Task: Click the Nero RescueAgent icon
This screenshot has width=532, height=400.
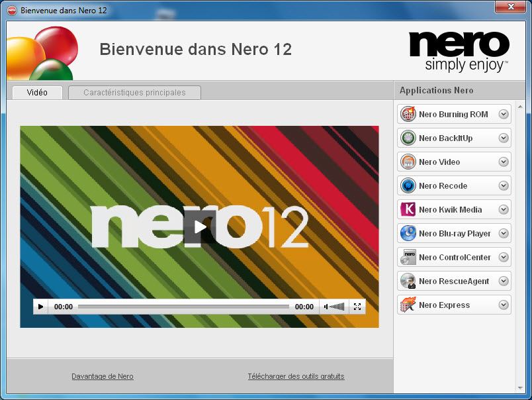Action: click(x=408, y=281)
